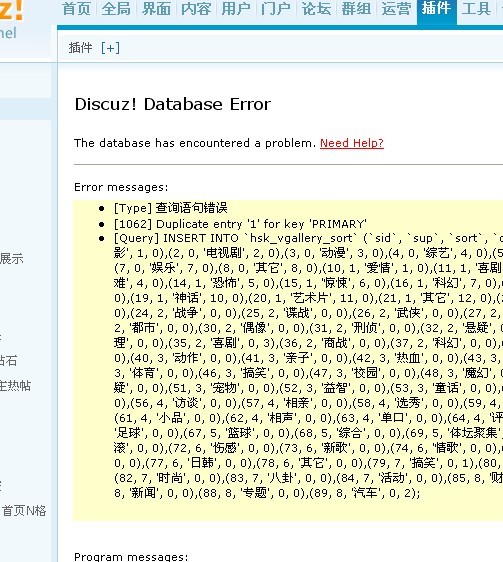Click the Discuz! Database Error heading

pyautogui.click(x=172, y=104)
